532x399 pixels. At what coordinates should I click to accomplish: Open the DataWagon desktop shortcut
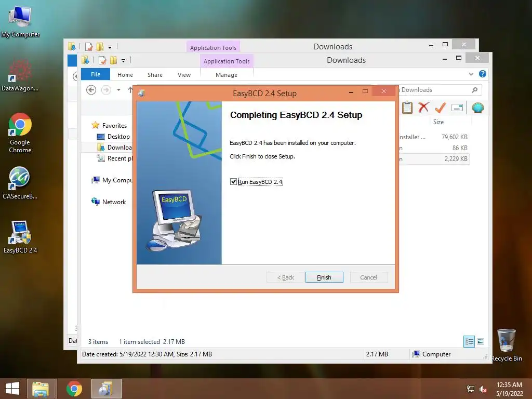tap(20, 75)
